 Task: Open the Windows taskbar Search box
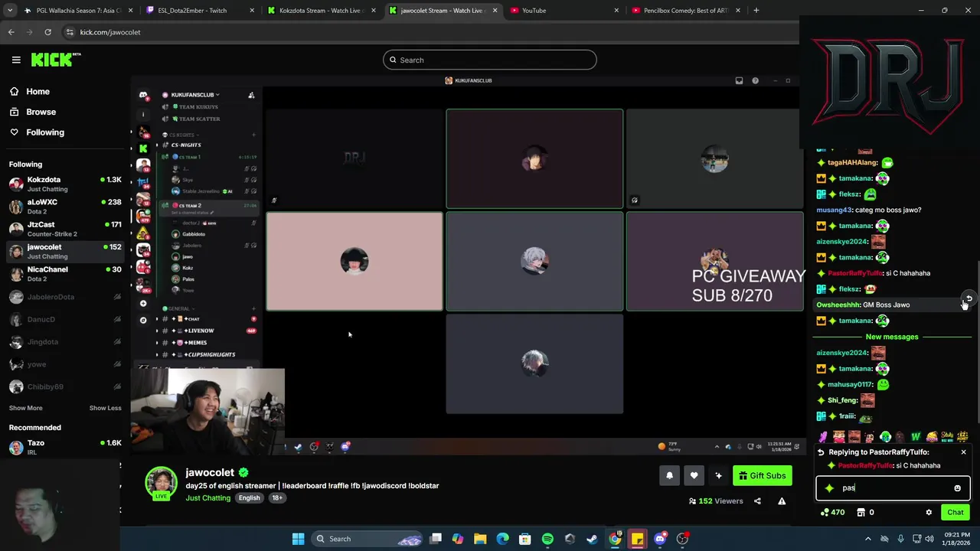pyautogui.click(x=366, y=539)
